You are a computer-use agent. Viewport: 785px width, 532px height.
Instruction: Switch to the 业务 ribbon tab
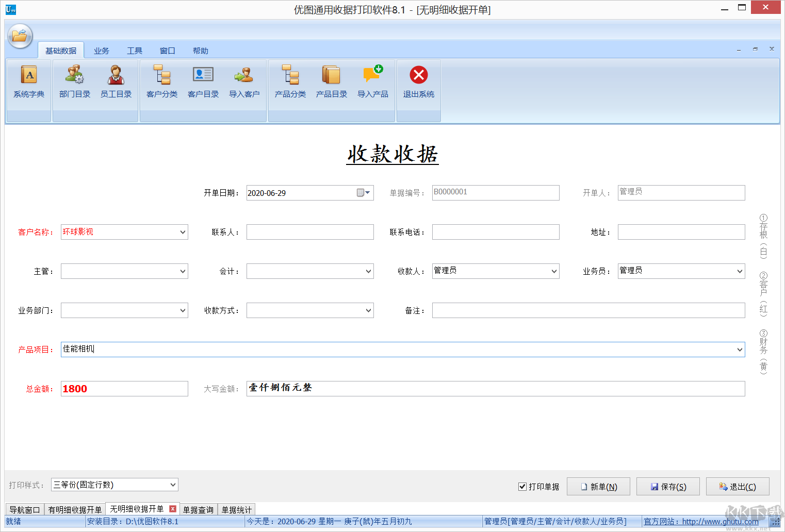pyautogui.click(x=101, y=50)
